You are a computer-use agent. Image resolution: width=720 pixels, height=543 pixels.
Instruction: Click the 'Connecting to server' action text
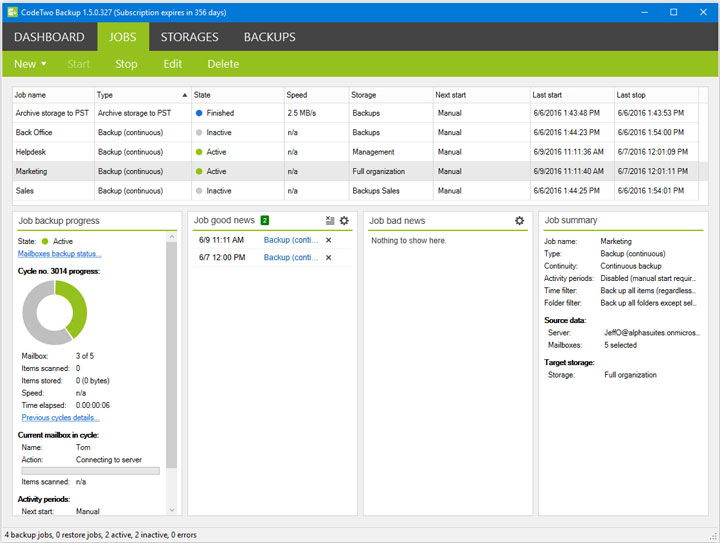click(109, 460)
